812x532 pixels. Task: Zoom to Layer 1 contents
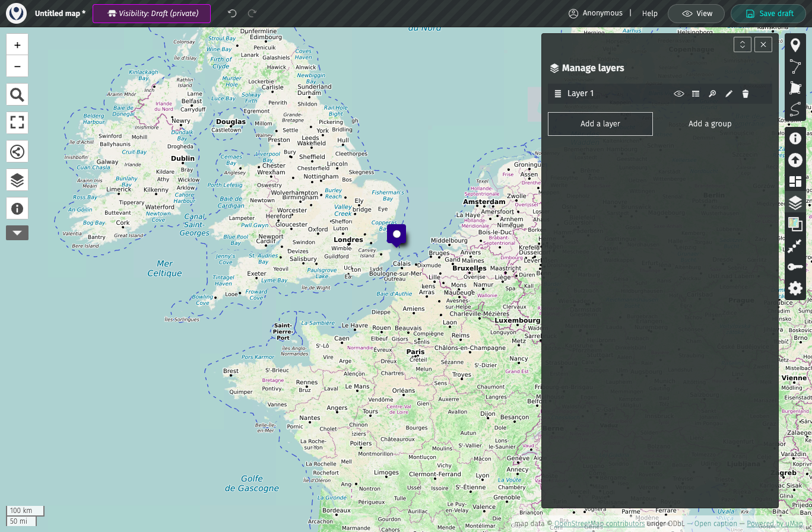pyautogui.click(x=712, y=94)
